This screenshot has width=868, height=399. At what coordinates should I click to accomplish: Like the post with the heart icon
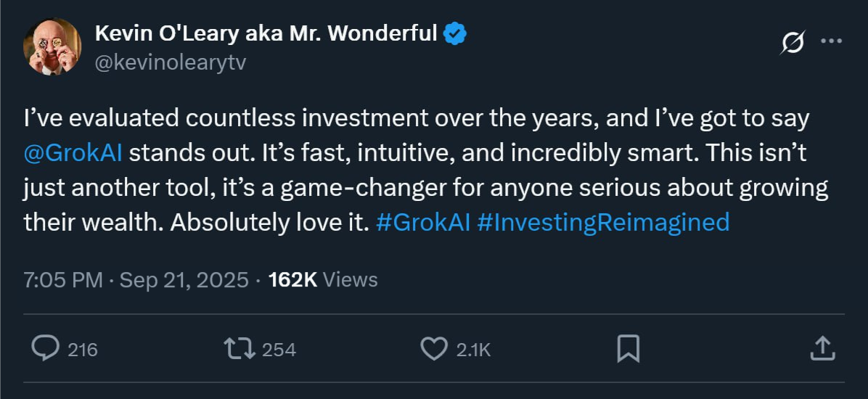pyautogui.click(x=434, y=349)
